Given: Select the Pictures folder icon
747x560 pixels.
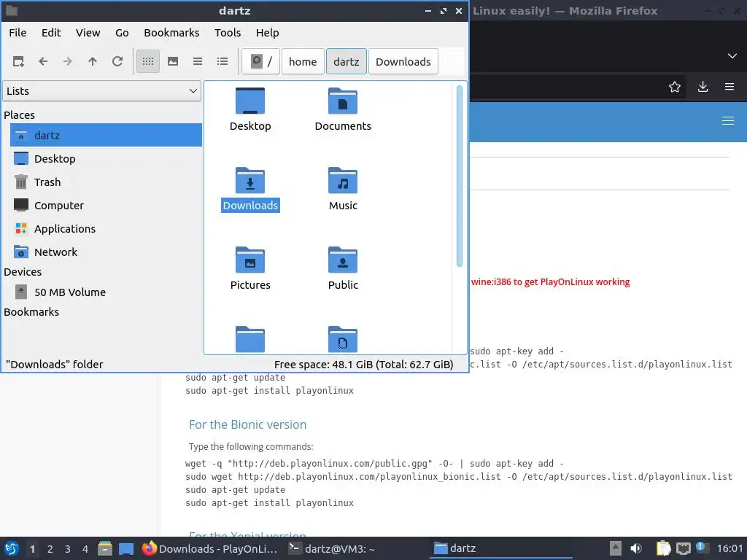Looking at the screenshot, I should [x=250, y=260].
